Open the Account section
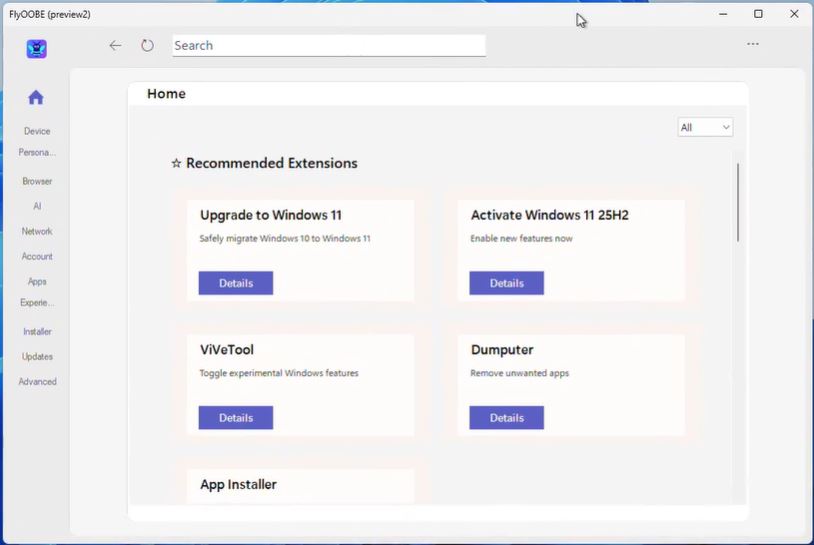The image size is (814, 545). tap(37, 256)
